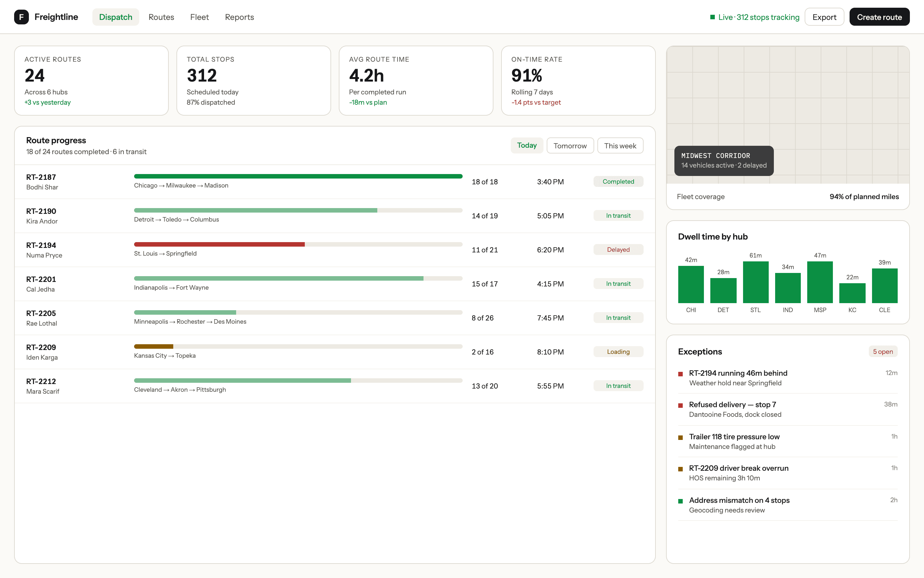The image size is (924, 578).
Task: Click the Cleveland → Akron → Pittsburgh route text
Action: pyautogui.click(x=180, y=390)
